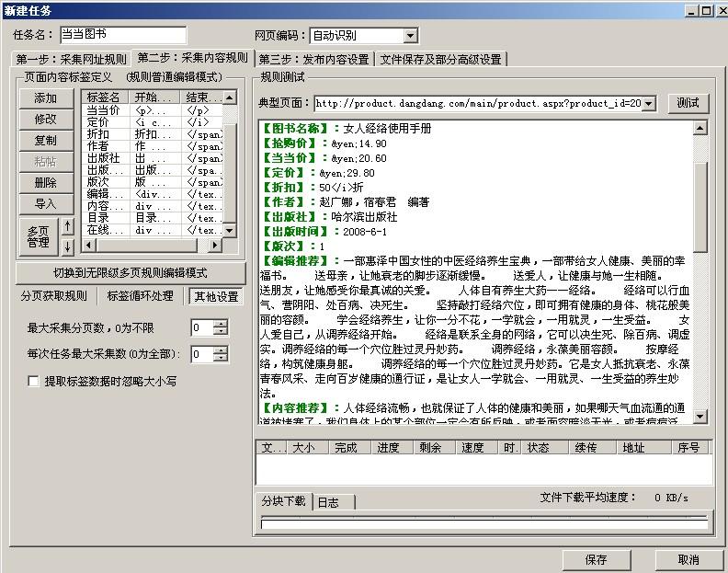This screenshot has height=573, width=728.
Task: Select the 目录 tag row
Action: (x=154, y=218)
